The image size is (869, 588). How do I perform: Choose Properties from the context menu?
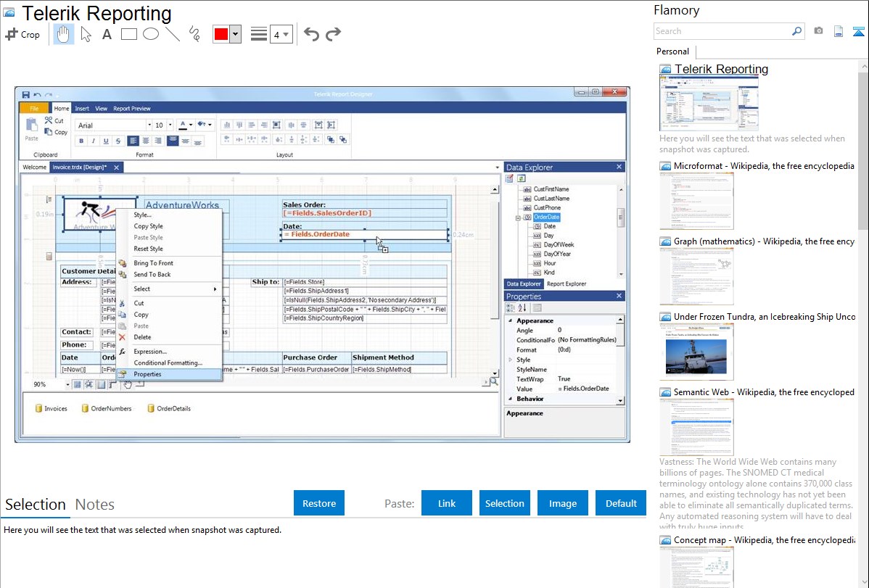(x=169, y=374)
